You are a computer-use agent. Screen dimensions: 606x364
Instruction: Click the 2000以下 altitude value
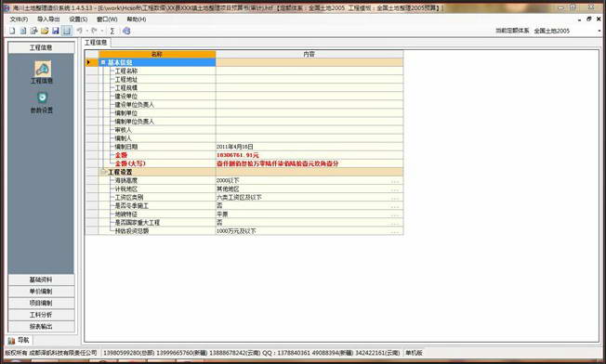[x=228, y=181]
